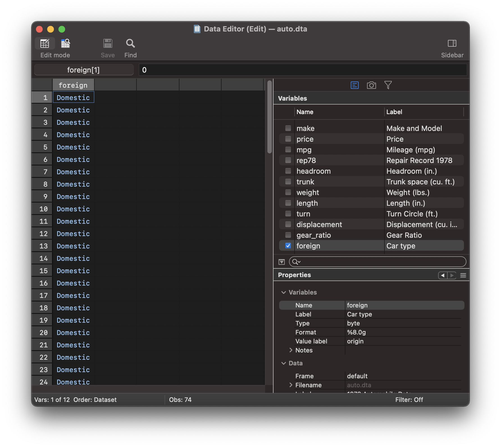The image size is (501, 448).
Task: Open the Snapshots camera icon
Action: 372,85
